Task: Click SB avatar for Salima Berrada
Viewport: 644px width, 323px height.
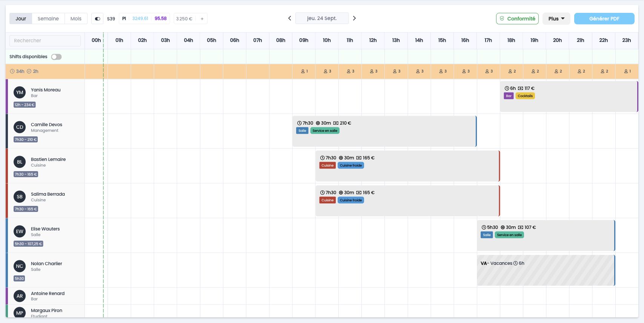Action: 20,197
